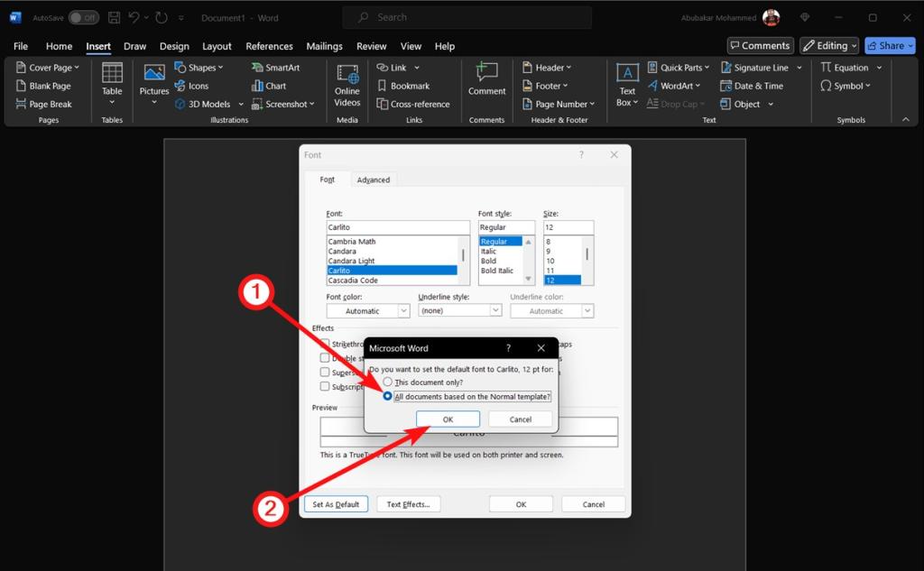
Task: Insert 3D Models
Action: point(209,105)
